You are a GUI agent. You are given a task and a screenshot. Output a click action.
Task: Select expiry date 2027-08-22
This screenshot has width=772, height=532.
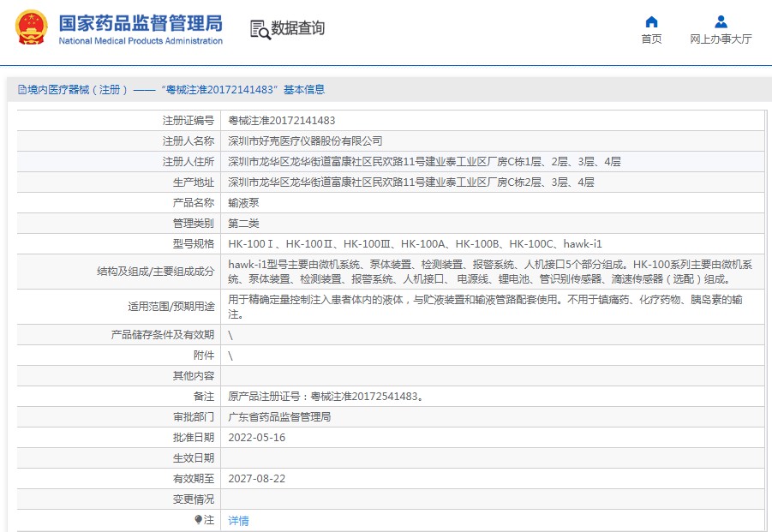point(256,479)
